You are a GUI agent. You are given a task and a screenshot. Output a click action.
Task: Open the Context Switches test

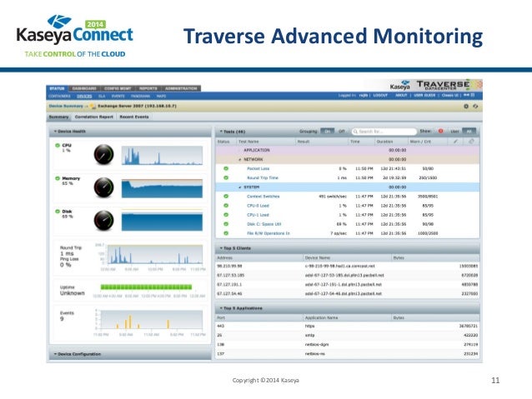pos(263,197)
